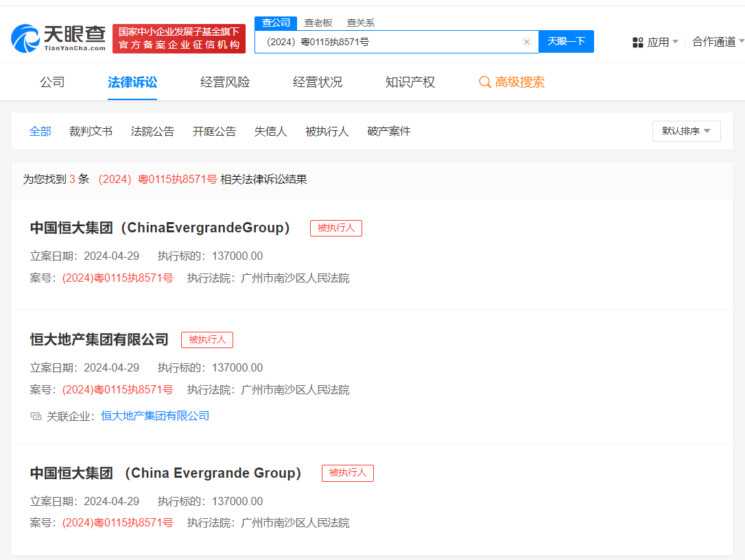Select the 失信人 filter
745x560 pixels.
(x=270, y=132)
